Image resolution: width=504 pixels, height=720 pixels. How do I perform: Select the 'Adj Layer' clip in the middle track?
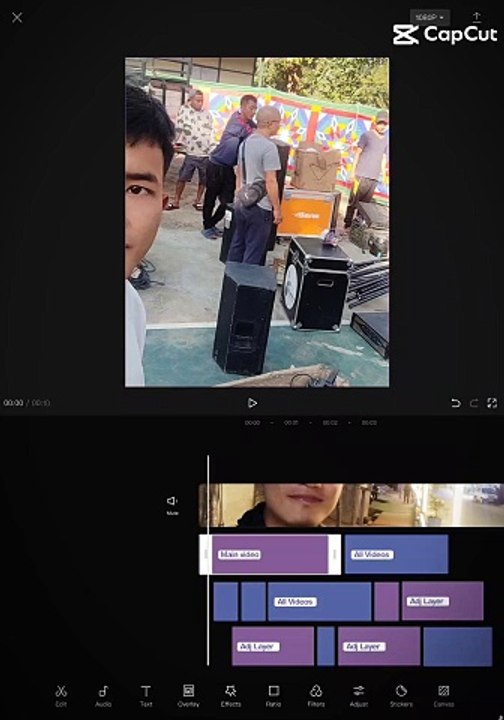tap(442, 601)
